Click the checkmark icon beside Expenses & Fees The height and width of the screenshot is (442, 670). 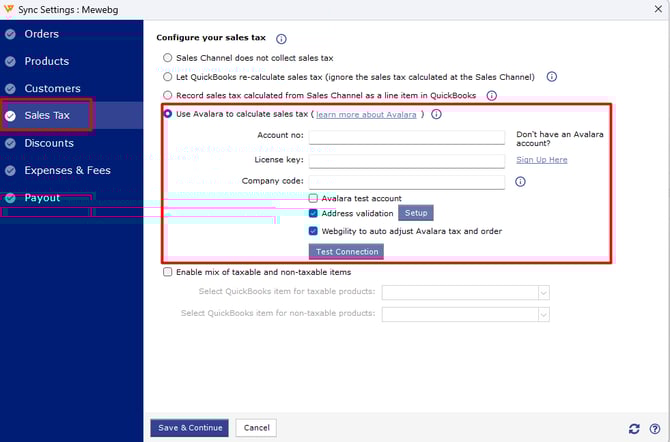10,171
